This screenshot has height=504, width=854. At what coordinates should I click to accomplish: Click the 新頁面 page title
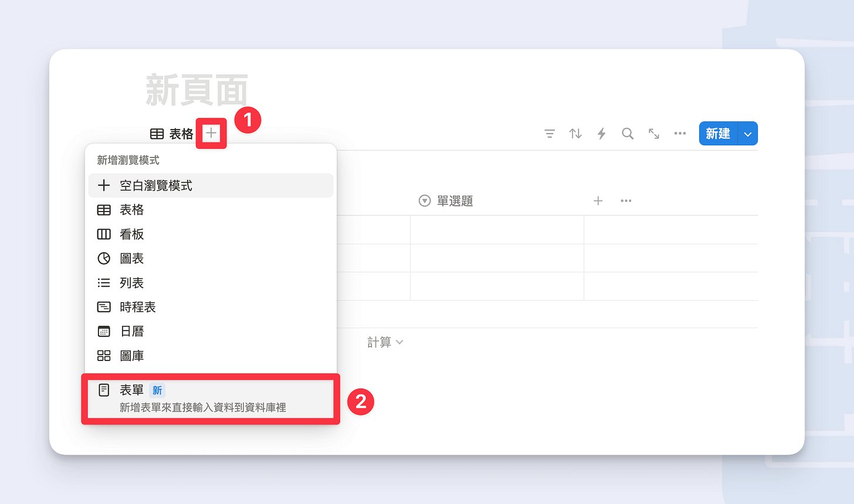[x=196, y=91]
